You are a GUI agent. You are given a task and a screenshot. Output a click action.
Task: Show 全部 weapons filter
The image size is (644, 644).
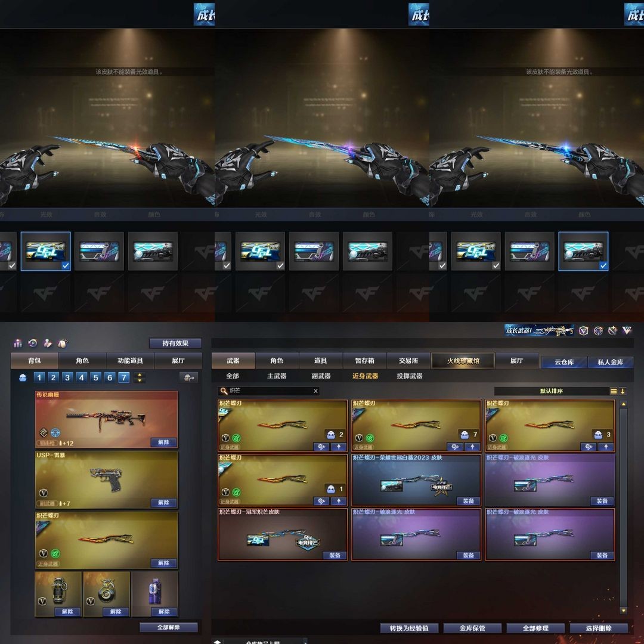coord(233,376)
